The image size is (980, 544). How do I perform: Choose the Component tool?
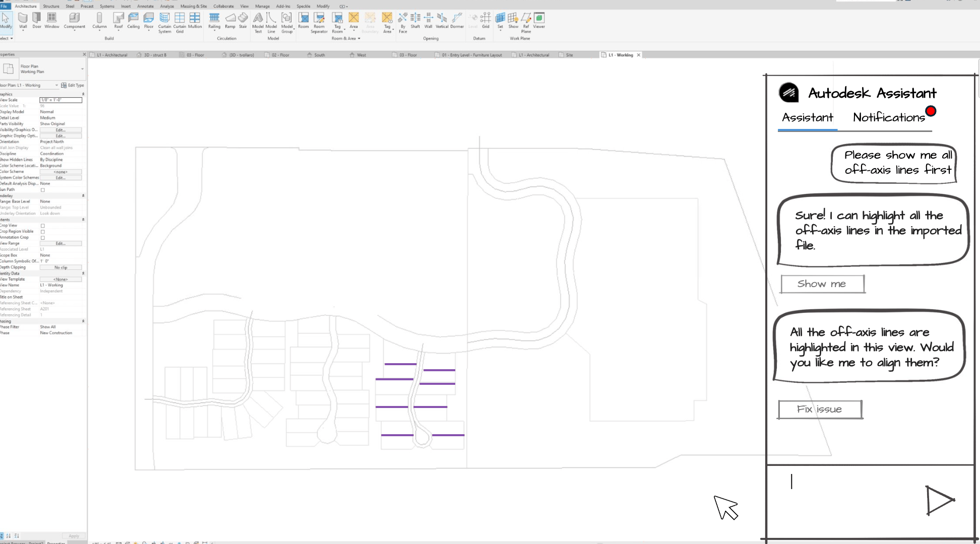pyautogui.click(x=74, y=21)
